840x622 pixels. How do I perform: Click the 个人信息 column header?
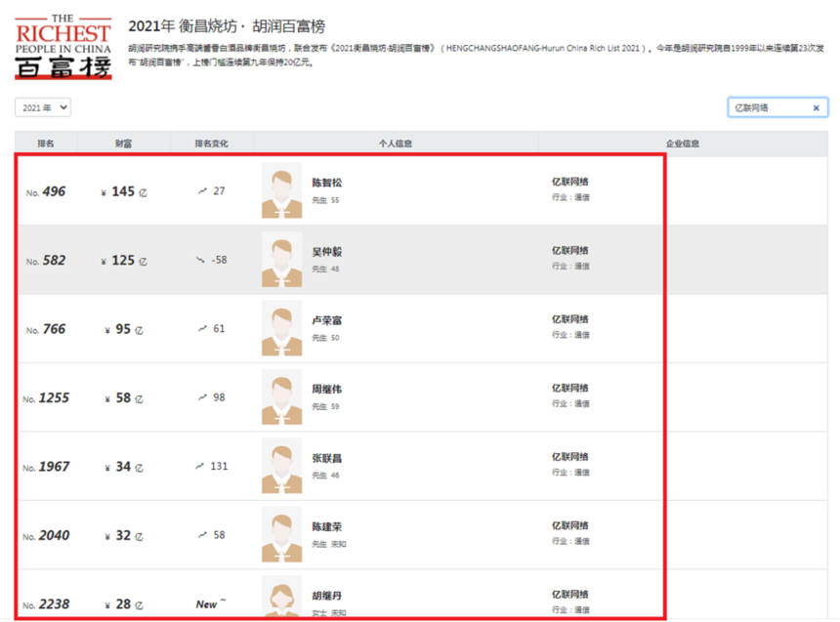396,144
